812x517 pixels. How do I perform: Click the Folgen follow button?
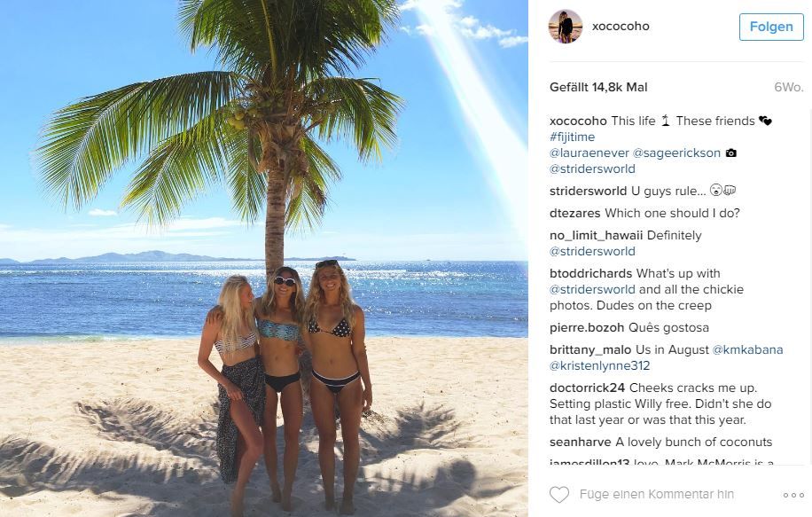click(x=771, y=27)
